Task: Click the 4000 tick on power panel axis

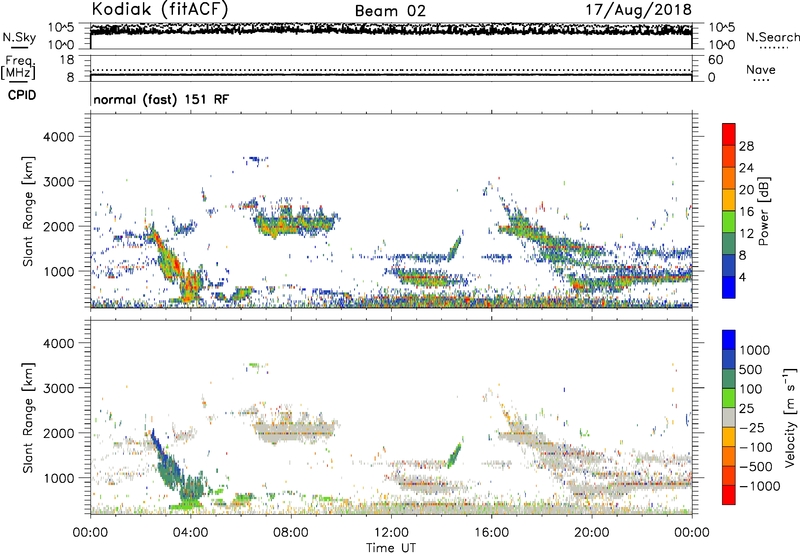Action: coord(59,137)
